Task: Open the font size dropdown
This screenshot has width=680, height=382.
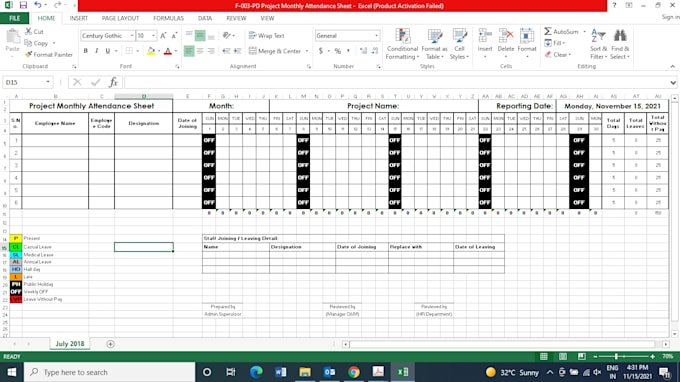Action: [x=153, y=36]
